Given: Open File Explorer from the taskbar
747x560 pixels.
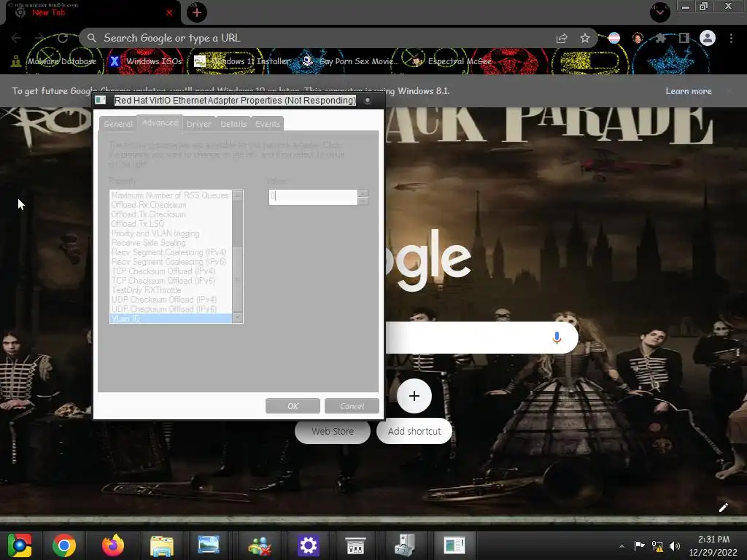Looking at the screenshot, I should tap(162, 546).
